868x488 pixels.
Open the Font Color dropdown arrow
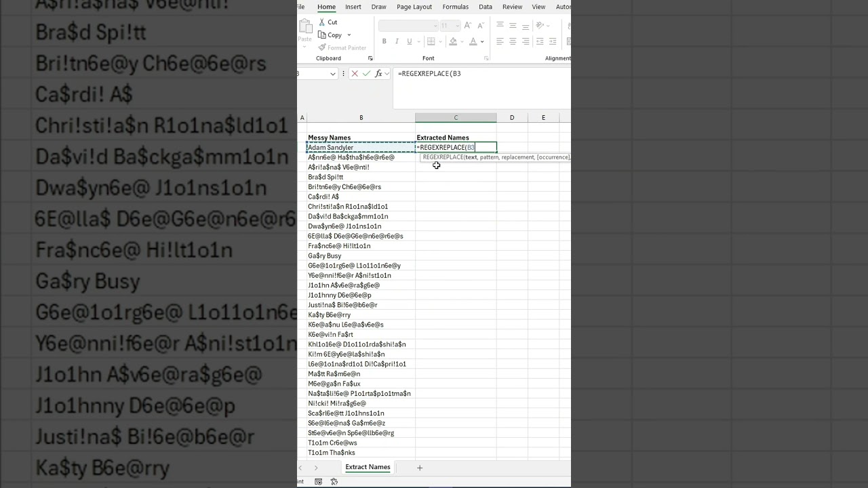pyautogui.click(x=482, y=41)
